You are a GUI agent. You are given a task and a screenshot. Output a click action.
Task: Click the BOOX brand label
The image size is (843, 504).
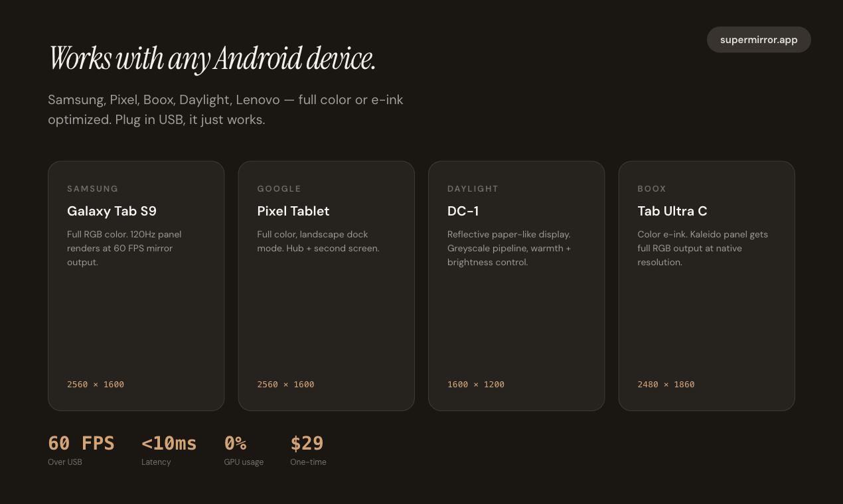[x=652, y=189]
